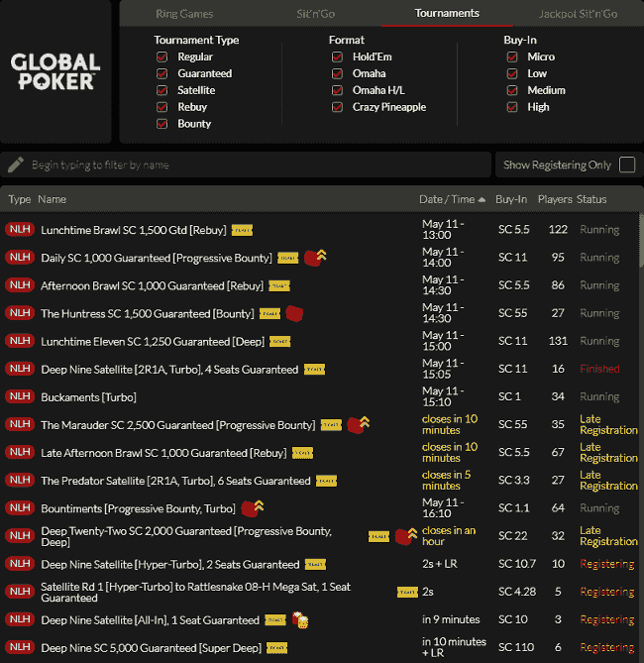Viewport: 644px width, 663px height.
Task: Click ticket icon on Deep Nine Satellite 2R1A row
Action: point(314,370)
